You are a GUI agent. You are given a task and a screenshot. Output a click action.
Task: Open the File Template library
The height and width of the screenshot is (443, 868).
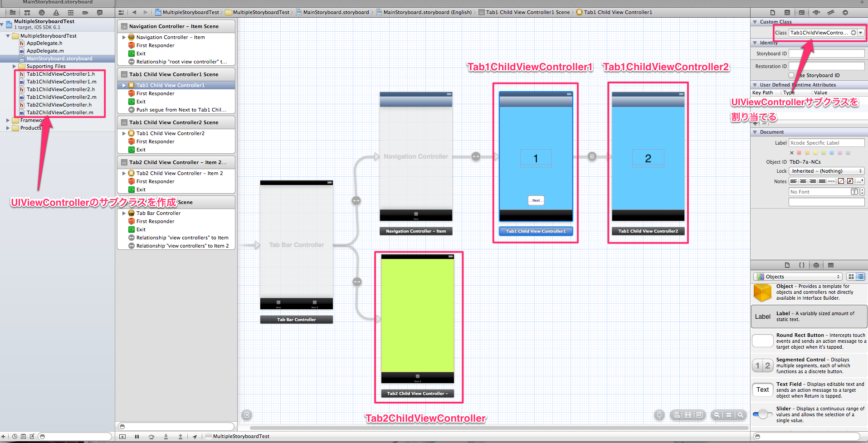point(787,265)
